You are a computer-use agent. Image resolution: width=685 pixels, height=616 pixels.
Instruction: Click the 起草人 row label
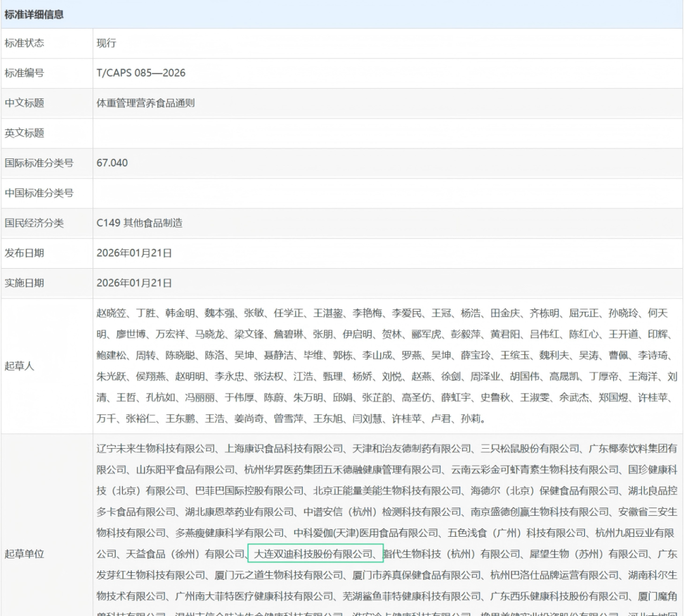[x=19, y=366]
